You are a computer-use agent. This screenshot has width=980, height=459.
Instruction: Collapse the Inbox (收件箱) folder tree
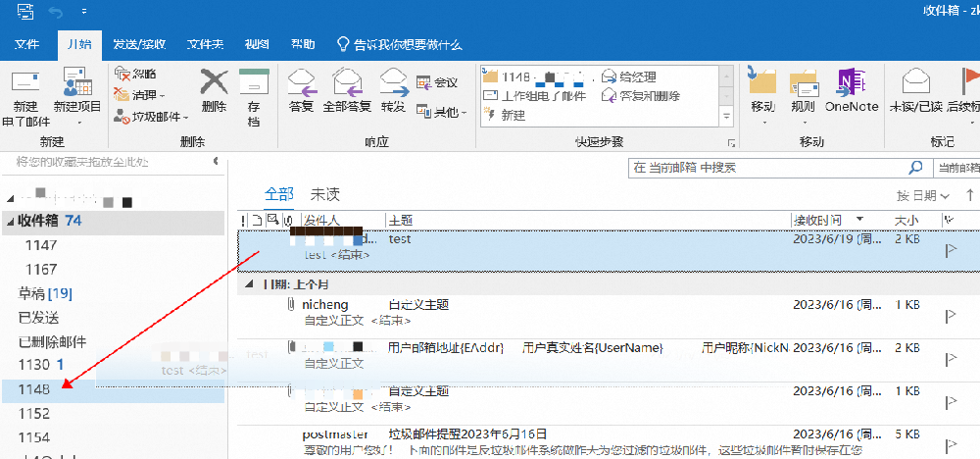pyautogui.click(x=10, y=221)
